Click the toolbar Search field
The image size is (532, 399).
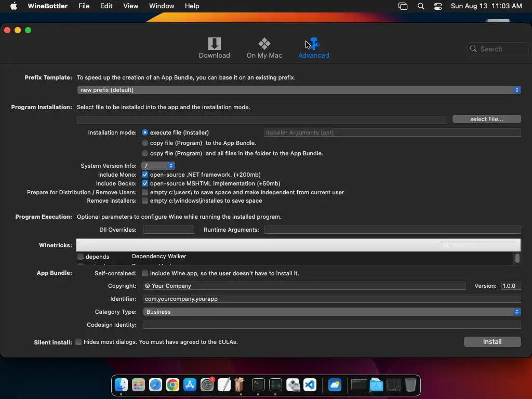tap(498, 49)
